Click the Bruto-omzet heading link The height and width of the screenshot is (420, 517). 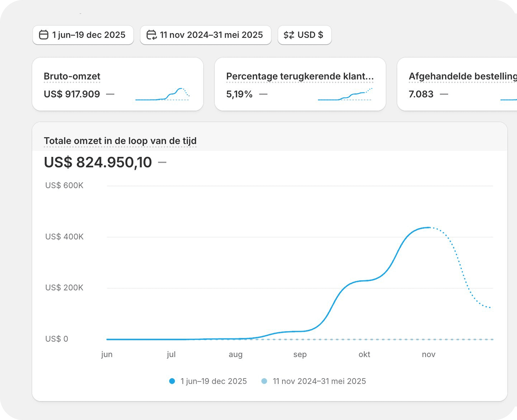(72, 76)
